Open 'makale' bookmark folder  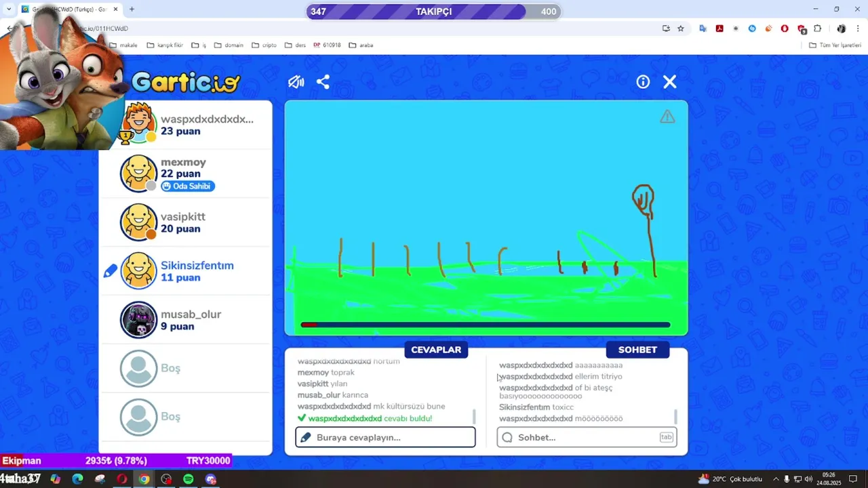123,45
